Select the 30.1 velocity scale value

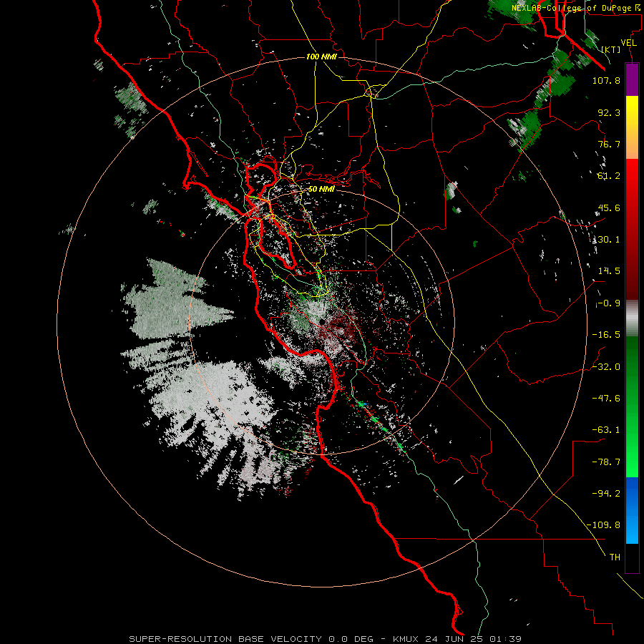[609, 240]
